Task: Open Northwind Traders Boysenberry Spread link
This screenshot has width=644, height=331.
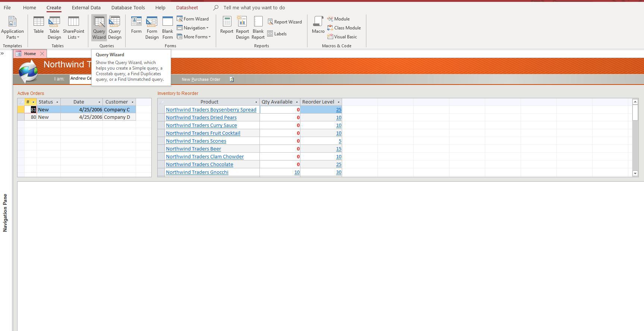Action: pyautogui.click(x=211, y=109)
